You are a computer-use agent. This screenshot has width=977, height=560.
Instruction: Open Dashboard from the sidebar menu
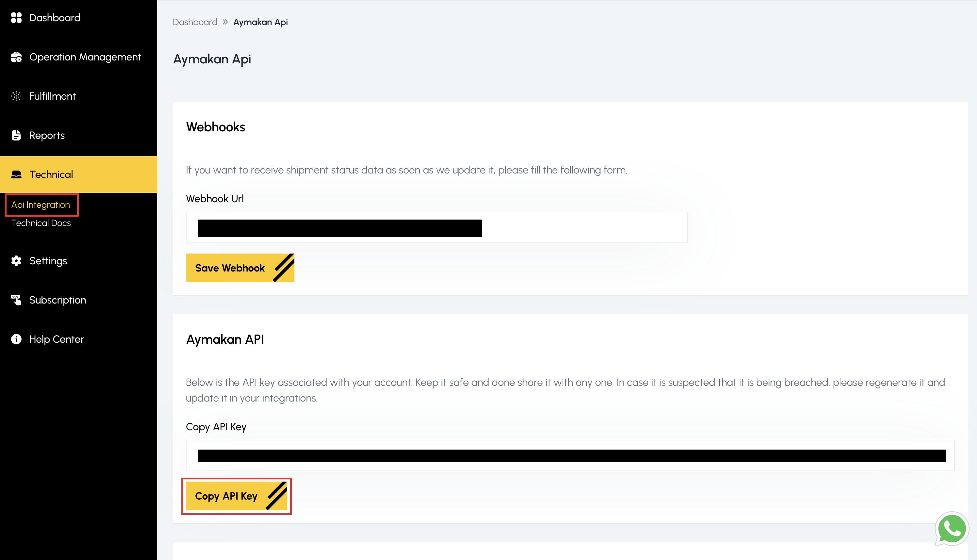[x=55, y=18]
